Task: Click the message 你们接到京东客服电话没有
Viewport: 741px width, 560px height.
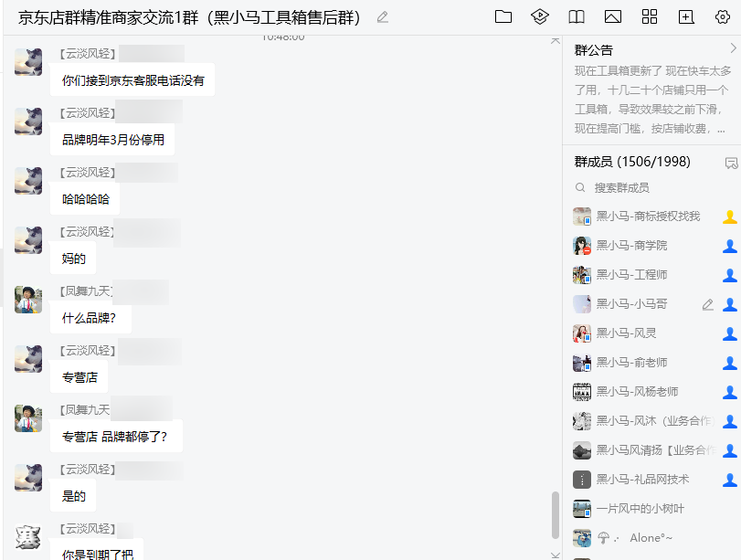Action: 132,80
